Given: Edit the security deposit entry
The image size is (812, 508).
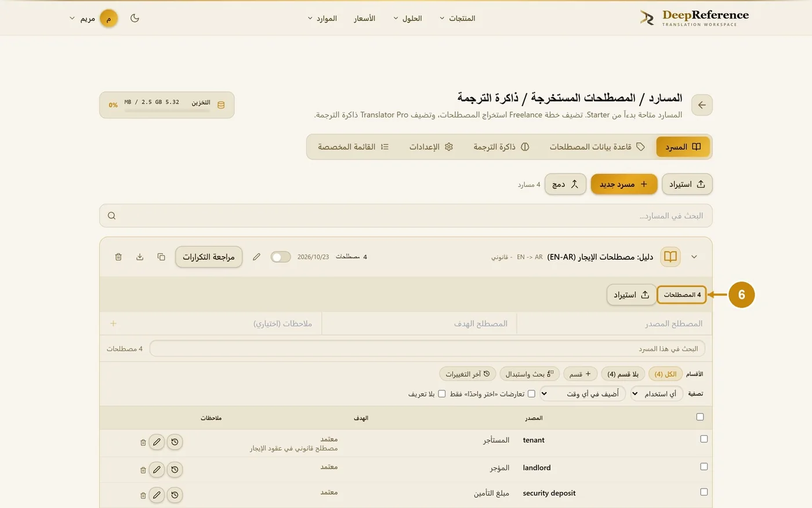Looking at the screenshot, I should 157,495.
